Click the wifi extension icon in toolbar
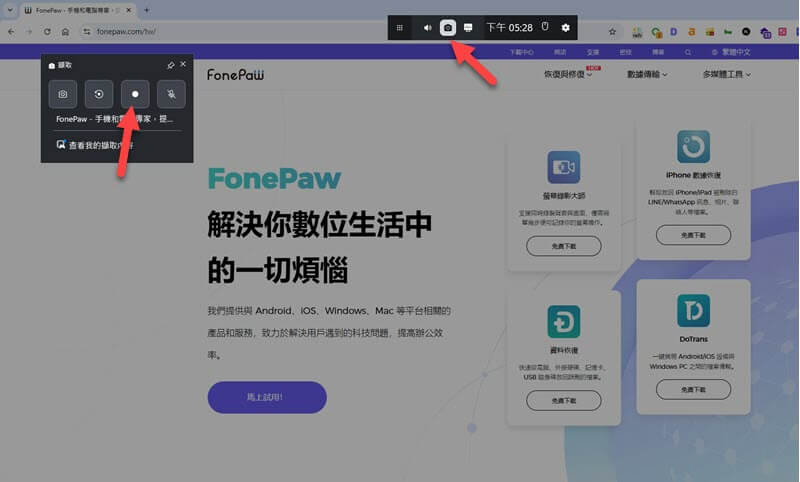 coord(637,33)
